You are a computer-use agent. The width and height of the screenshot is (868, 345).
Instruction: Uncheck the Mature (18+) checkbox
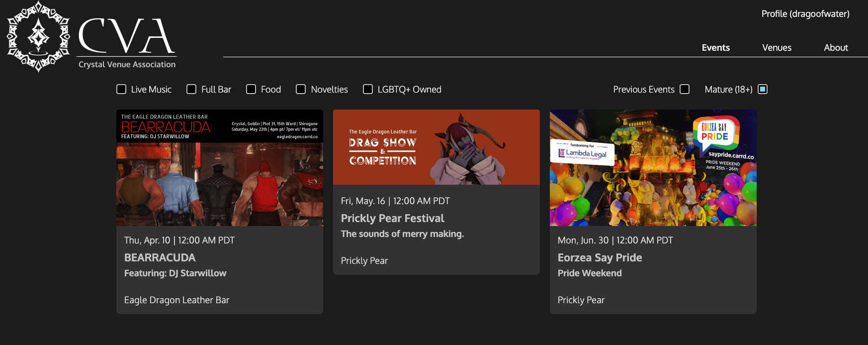763,89
